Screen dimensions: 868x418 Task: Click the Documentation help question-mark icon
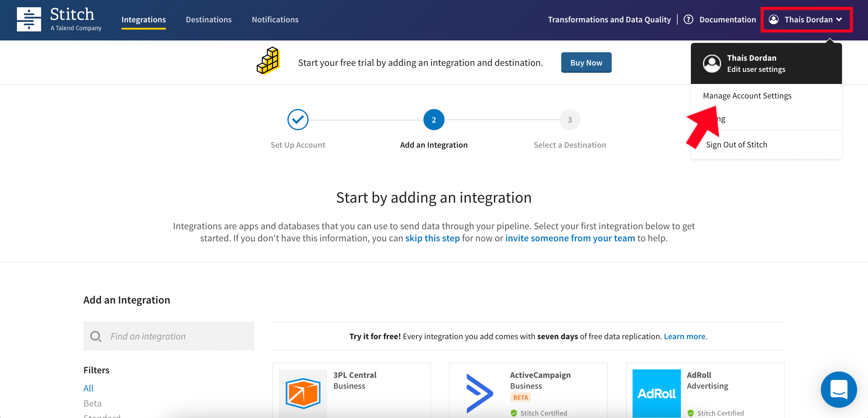(688, 20)
